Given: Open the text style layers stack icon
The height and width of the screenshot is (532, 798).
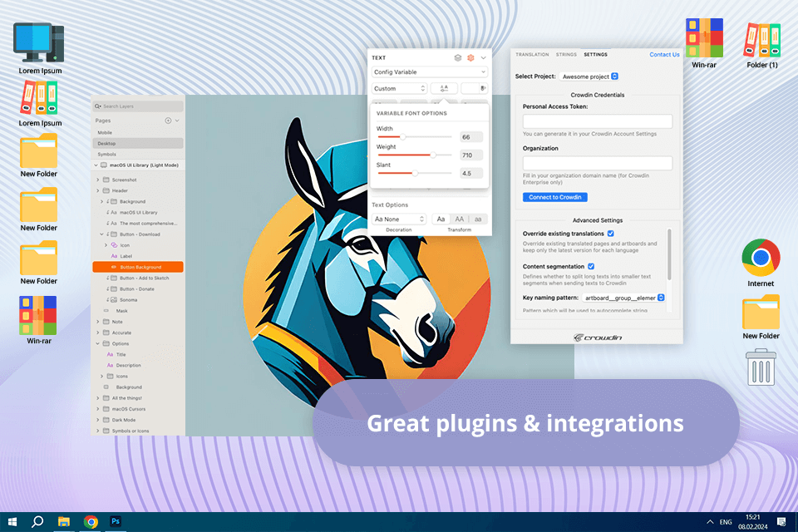Looking at the screenshot, I should click(x=457, y=58).
